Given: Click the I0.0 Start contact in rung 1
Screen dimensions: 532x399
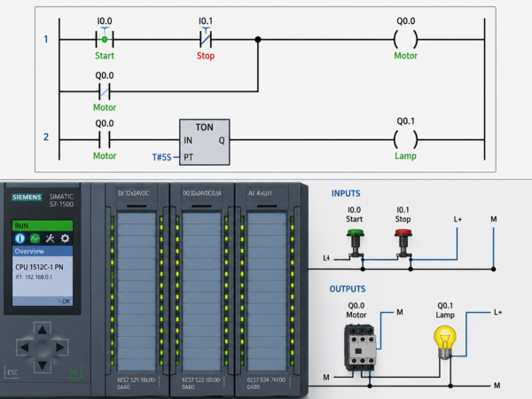Looking at the screenshot, I should [105, 39].
